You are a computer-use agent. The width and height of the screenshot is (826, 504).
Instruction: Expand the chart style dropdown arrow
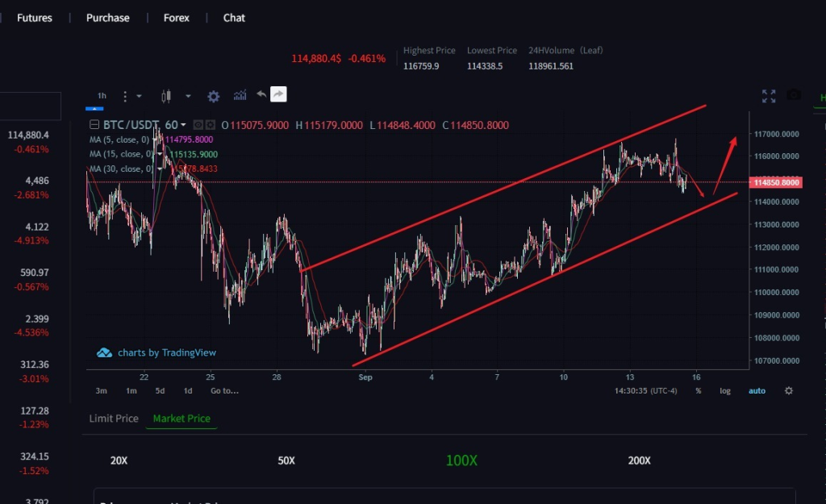188,96
